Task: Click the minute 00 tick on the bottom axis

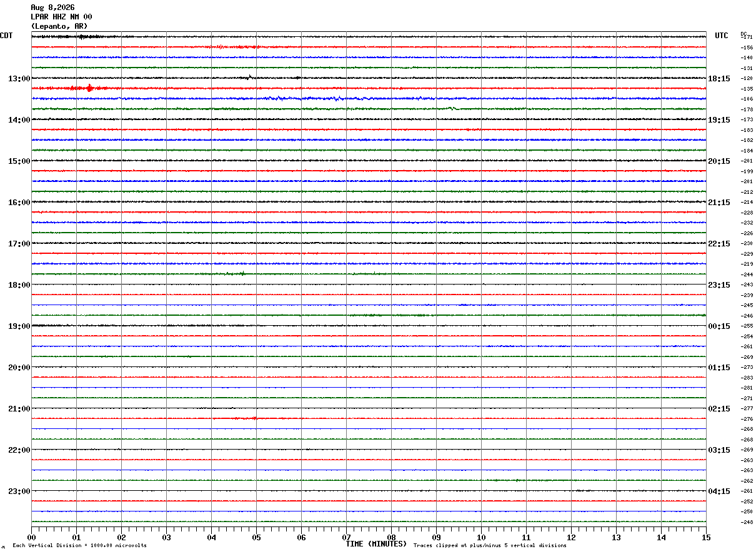Action: click(31, 537)
